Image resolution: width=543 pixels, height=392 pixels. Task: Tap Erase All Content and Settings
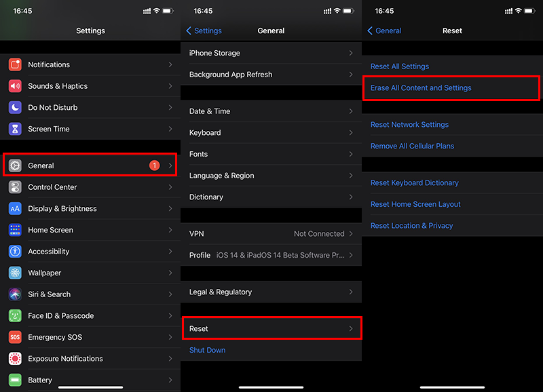(x=421, y=88)
